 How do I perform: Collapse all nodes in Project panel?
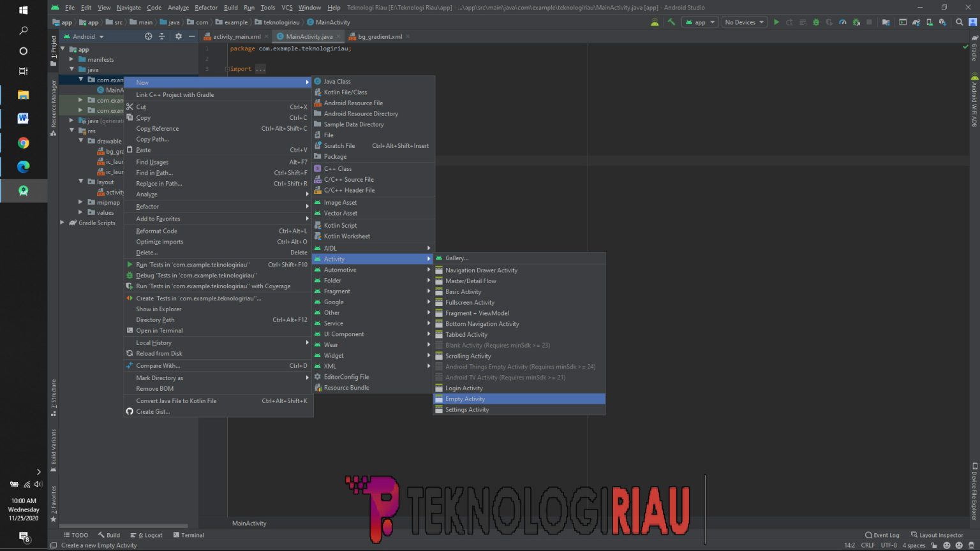click(160, 36)
